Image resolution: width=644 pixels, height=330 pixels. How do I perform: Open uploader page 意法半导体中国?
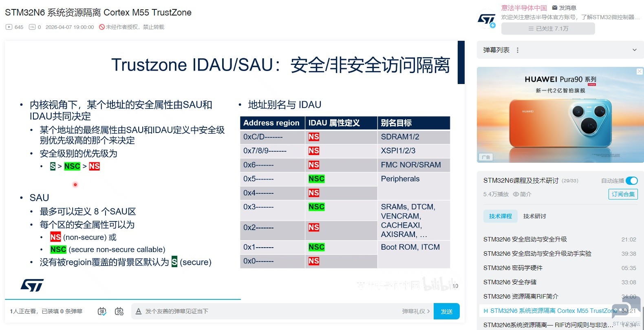click(524, 8)
